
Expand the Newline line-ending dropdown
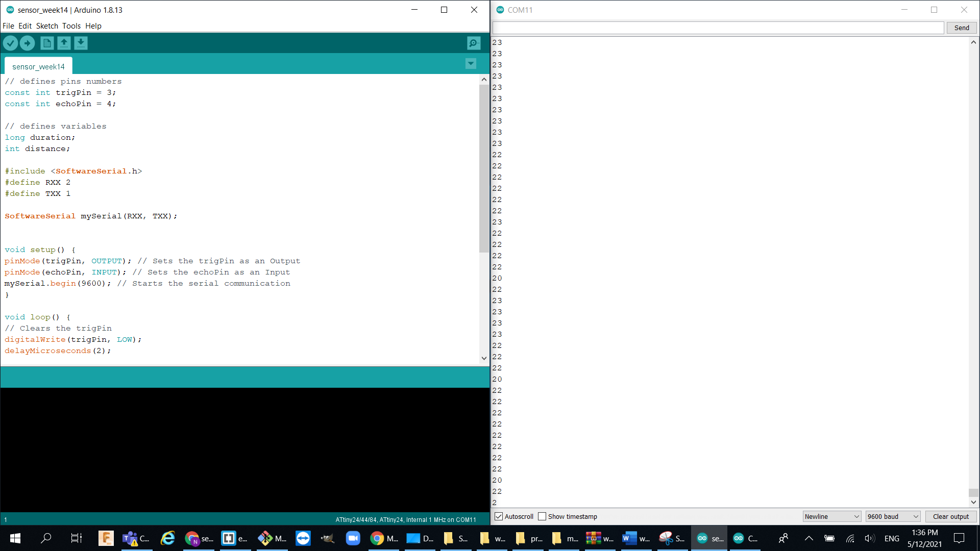832,516
